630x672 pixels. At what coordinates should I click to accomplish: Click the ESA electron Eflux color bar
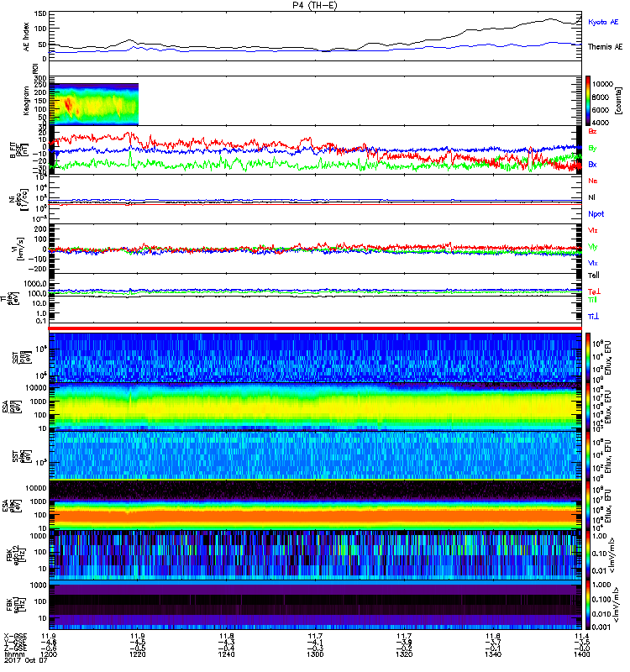tap(588, 505)
